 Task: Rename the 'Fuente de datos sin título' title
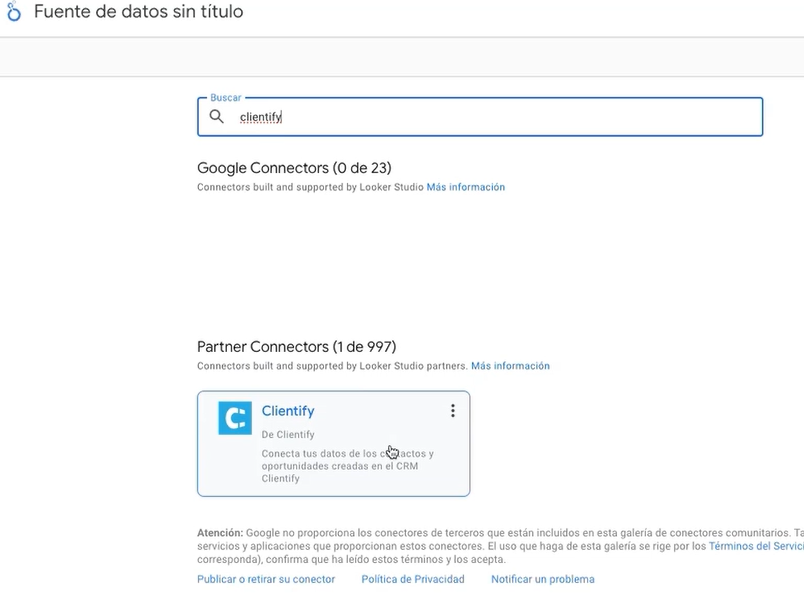[x=138, y=11]
